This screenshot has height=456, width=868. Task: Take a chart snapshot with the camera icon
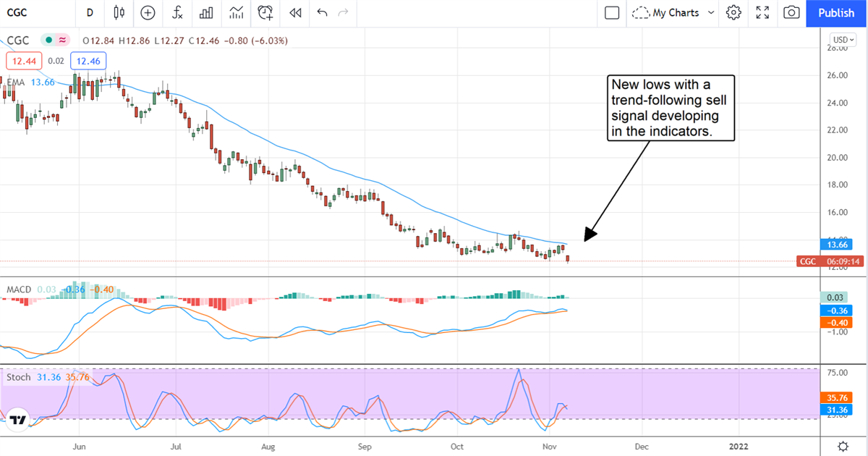pos(791,12)
